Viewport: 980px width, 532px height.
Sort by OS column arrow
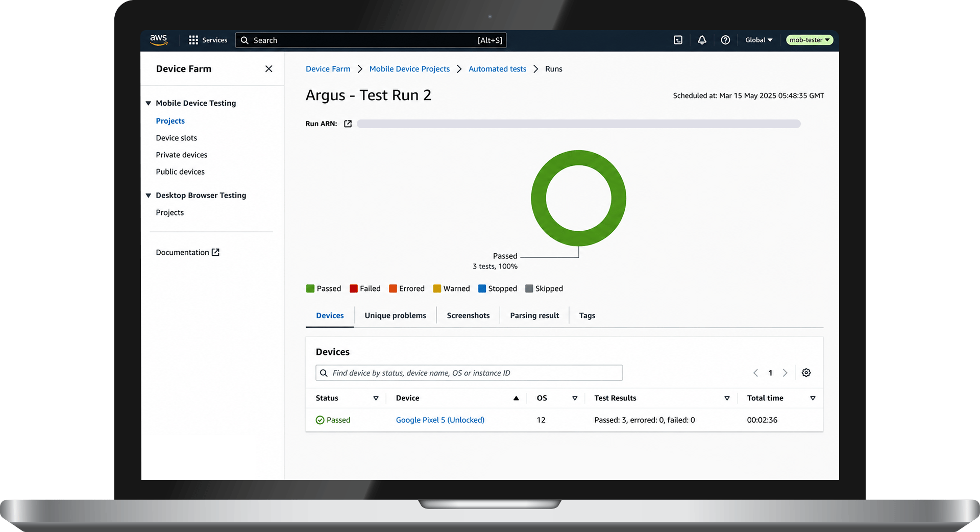point(575,398)
